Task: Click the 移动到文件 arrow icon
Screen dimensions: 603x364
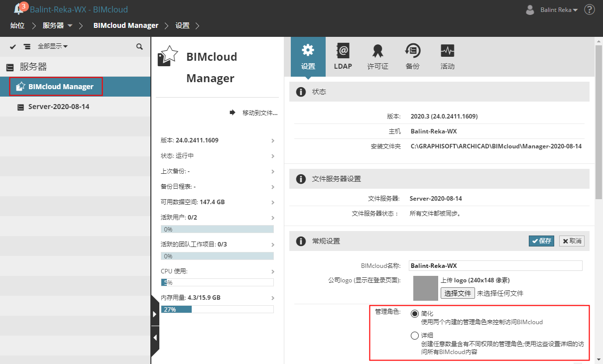Action: coord(232,113)
